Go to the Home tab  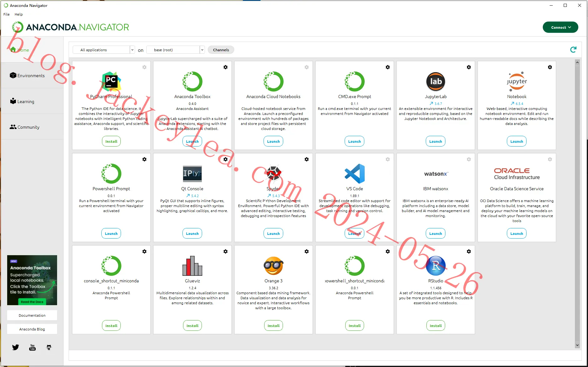pos(32,50)
